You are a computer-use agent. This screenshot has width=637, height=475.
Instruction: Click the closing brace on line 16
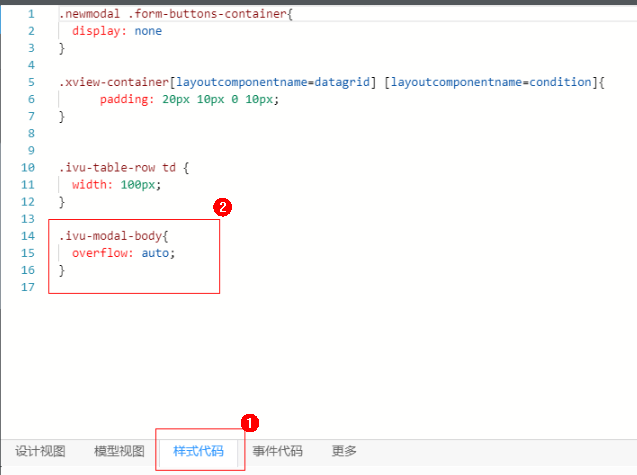click(62, 270)
